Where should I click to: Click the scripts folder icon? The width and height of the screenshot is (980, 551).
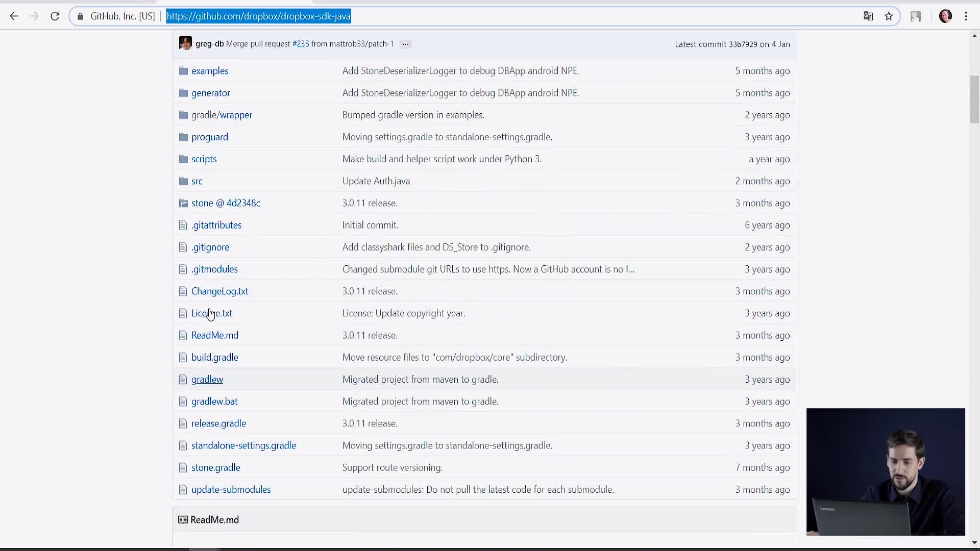click(183, 159)
